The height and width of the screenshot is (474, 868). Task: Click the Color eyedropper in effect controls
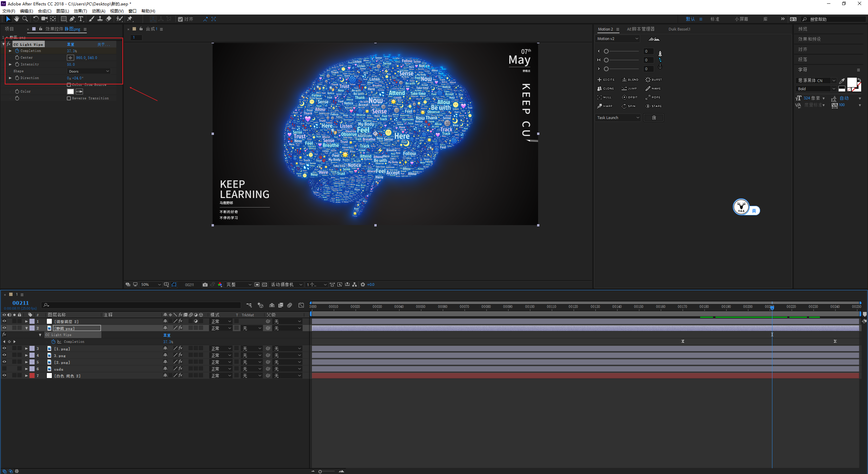pos(79,92)
